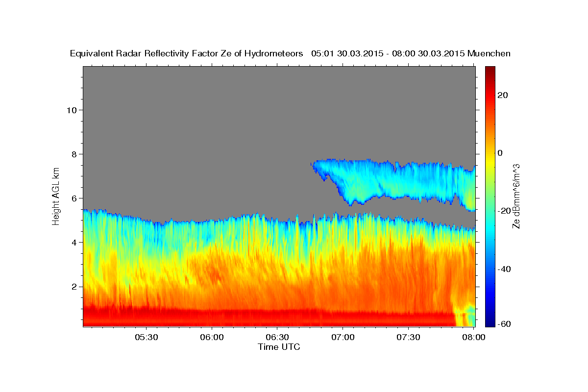Click the colorbar value "-40"
This screenshot has width=588, height=392.
coord(505,269)
